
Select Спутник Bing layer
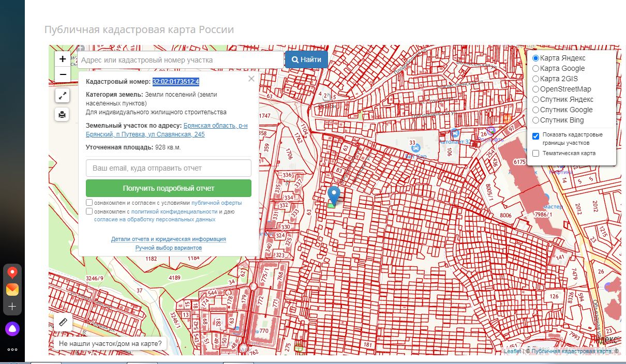(x=536, y=120)
